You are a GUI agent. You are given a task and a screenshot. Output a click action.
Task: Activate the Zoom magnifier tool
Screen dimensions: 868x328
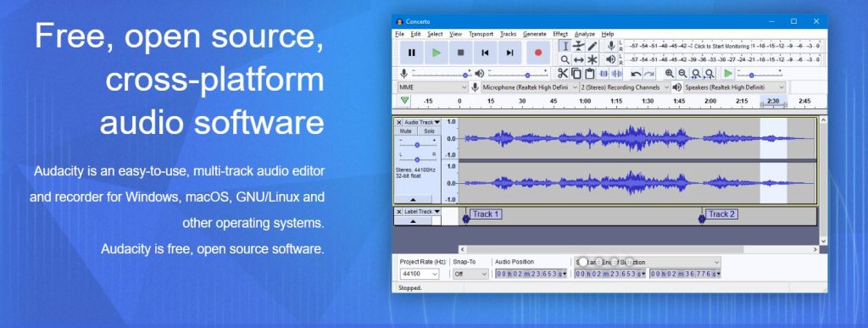(x=565, y=59)
